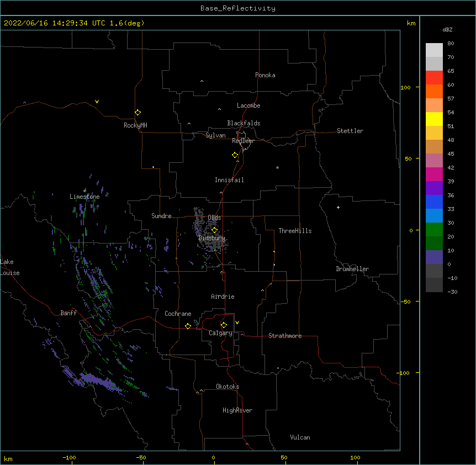The image size is (476, 465).
Task: Select the 51 dBZ amber color swatch
Action: [x=434, y=133]
